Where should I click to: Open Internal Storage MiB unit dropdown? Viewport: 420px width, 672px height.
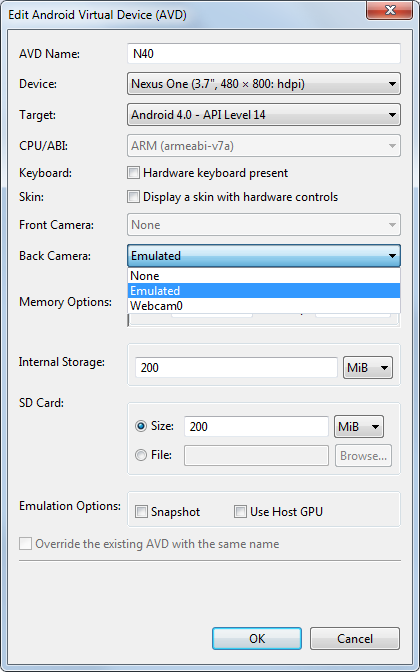(368, 368)
